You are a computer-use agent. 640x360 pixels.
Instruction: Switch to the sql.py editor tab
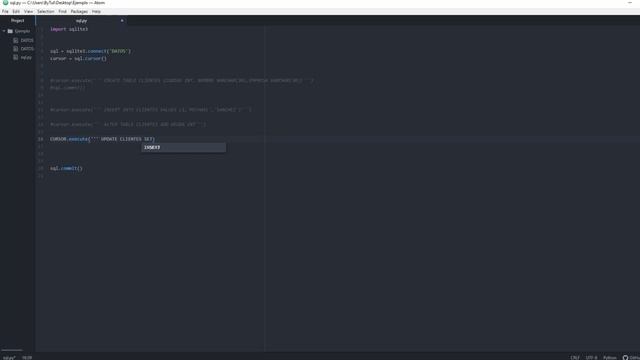coord(81,21)
